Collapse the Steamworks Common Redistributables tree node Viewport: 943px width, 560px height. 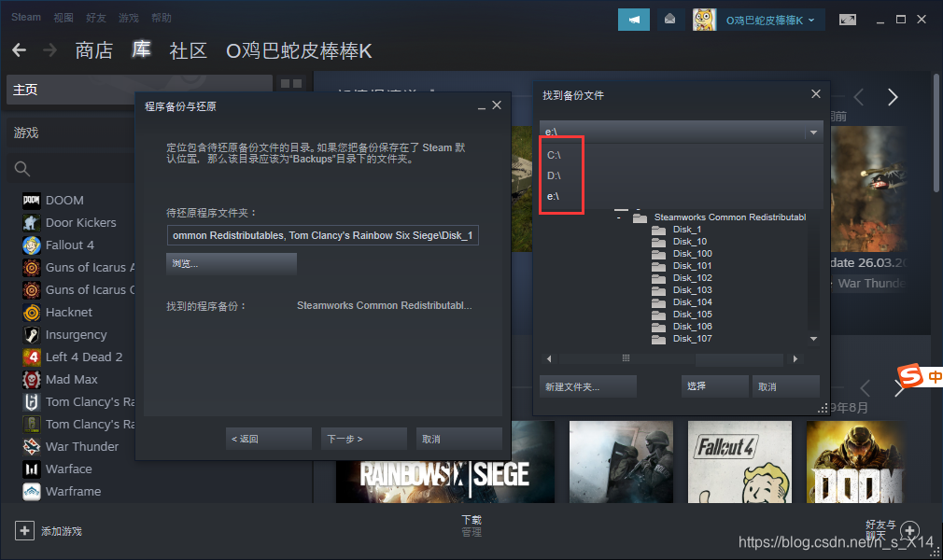(619, 217)
